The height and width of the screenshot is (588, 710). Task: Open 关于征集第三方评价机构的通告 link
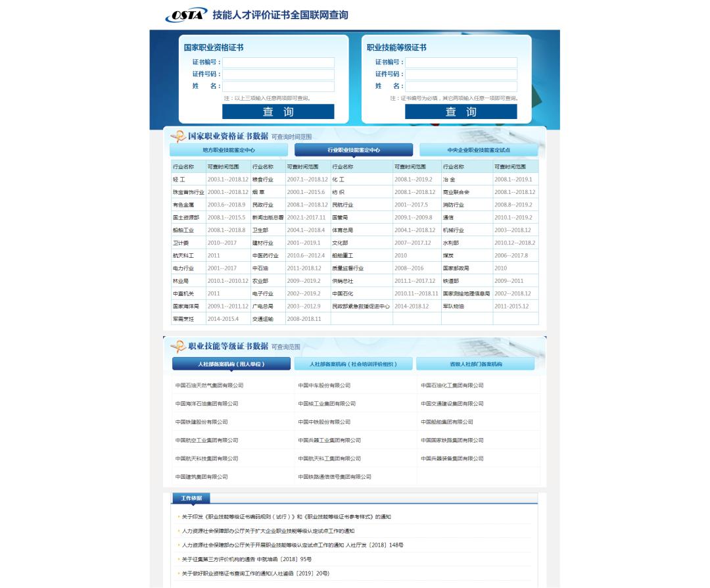pyautogui.click(x=247, y=559)
